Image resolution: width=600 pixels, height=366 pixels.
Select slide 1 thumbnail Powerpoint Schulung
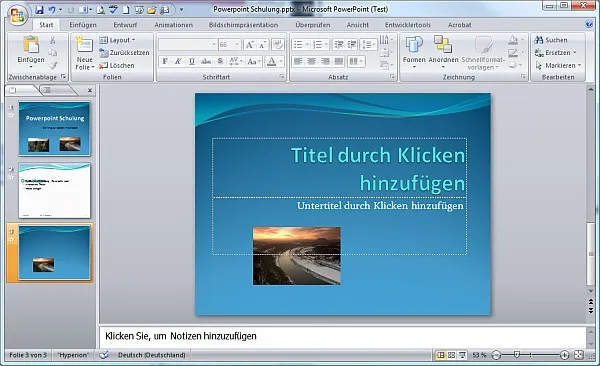click(x=54, y=129)
